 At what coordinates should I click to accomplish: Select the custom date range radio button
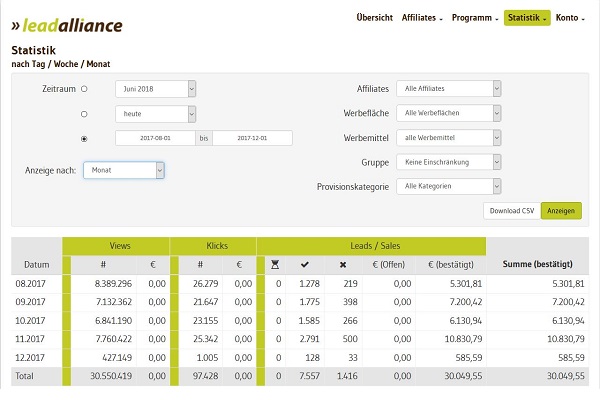tap(84, 139)
